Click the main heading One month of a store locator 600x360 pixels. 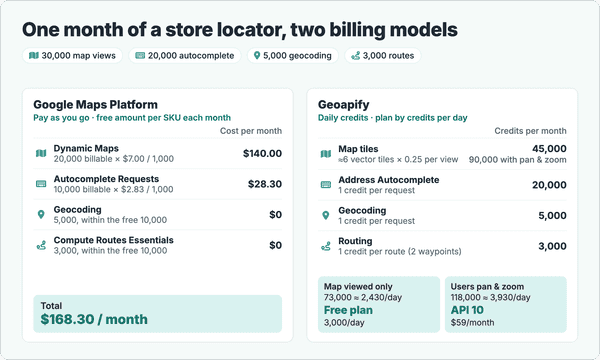pyautogui.click(x=240, y=30)
